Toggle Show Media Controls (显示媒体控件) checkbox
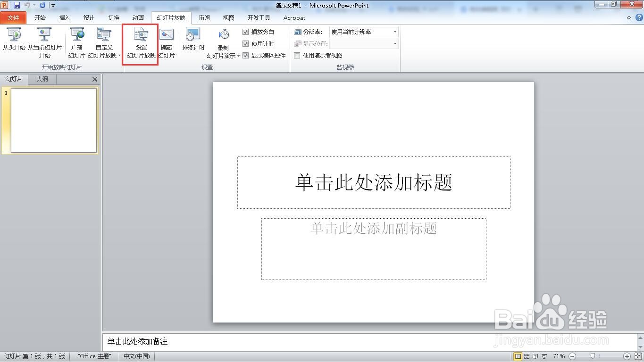 pos(245,56)
